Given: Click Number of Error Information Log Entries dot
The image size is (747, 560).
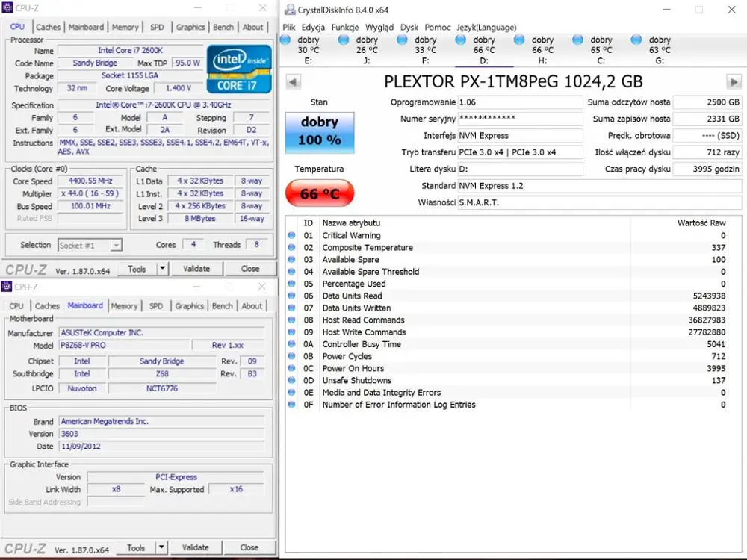Looking at the screenshot, I should [x=291, y=405].
